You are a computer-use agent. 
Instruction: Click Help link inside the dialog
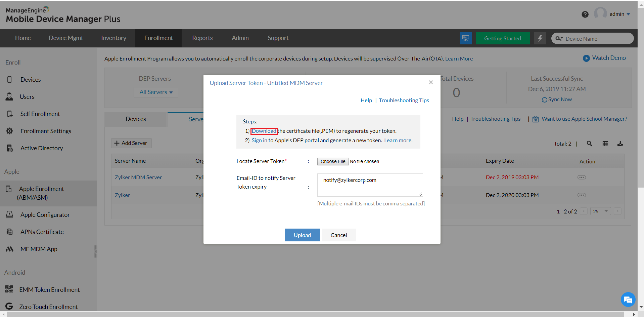tap(366, 101)
